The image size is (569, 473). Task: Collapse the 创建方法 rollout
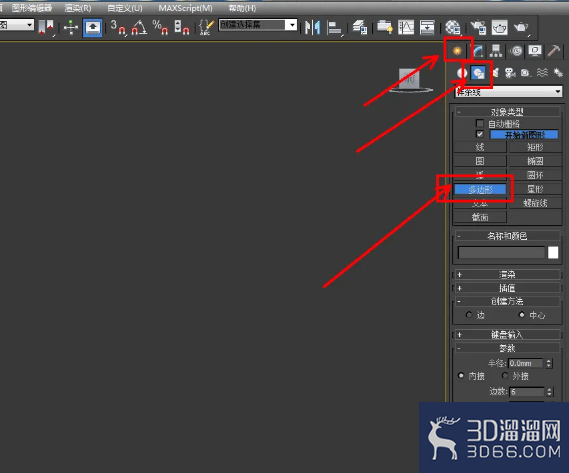507,301
